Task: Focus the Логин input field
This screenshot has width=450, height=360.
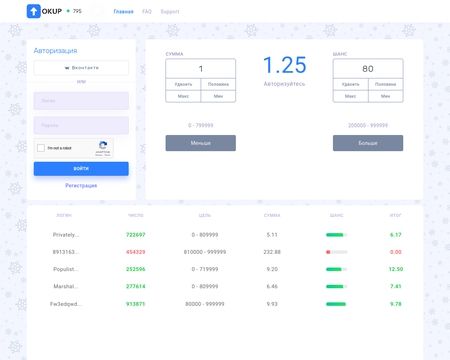Action: coord(81,101)
